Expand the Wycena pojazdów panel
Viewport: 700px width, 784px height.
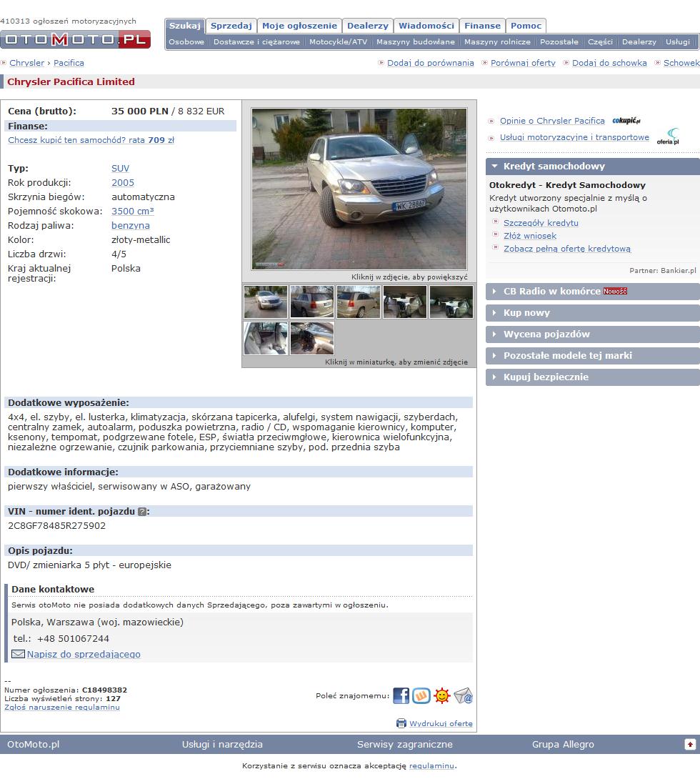(x=593, y=334)
